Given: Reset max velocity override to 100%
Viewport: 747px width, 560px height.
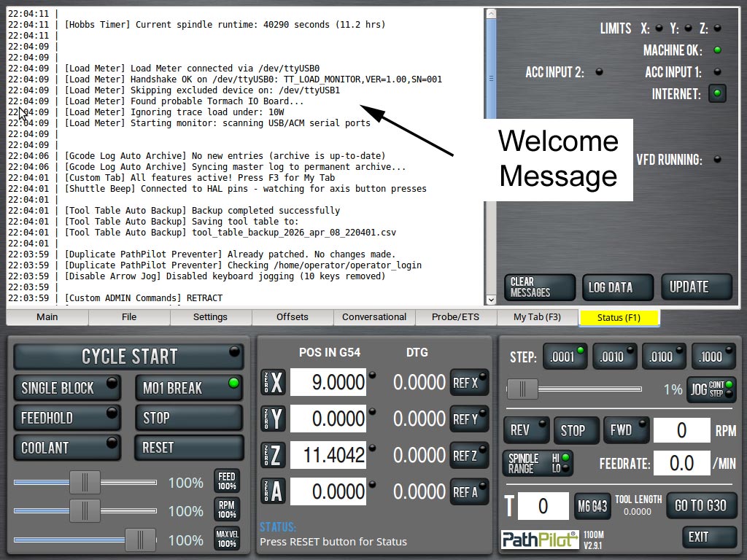Looking at the screenshot, I should point(226,540).
